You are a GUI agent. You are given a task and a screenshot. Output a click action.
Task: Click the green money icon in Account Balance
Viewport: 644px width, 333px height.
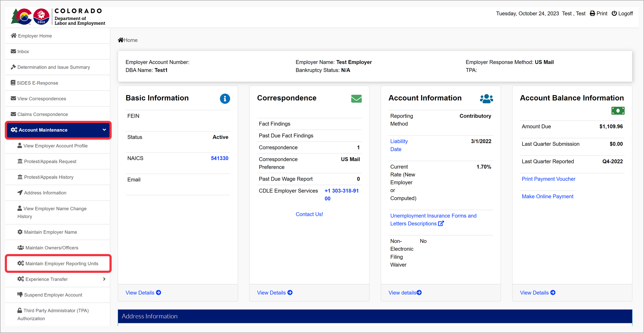tap(618, 111)
